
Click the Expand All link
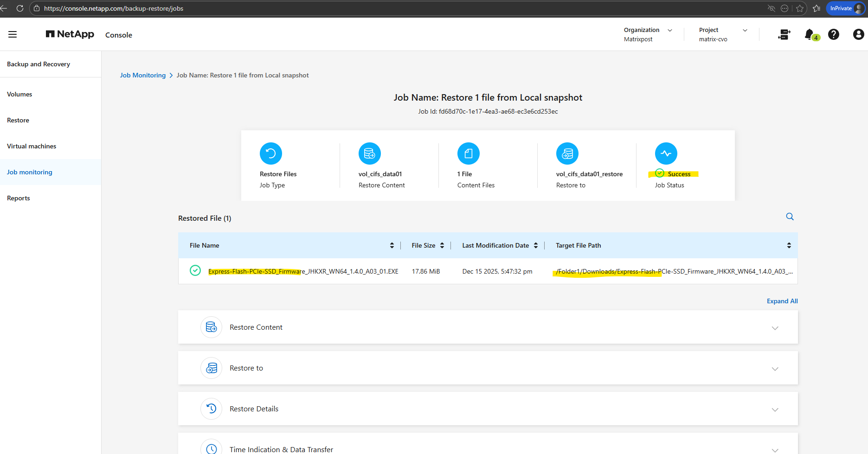[x=782, y=301]
